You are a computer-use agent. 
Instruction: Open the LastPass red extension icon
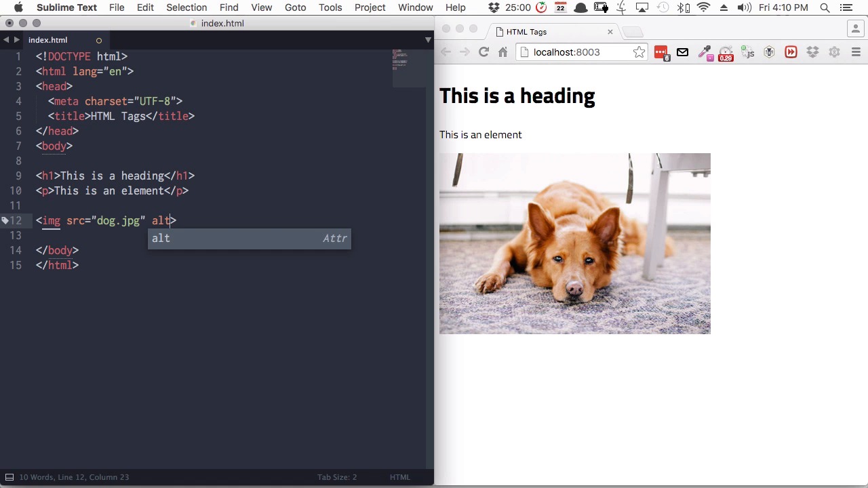tap(660, 52)
